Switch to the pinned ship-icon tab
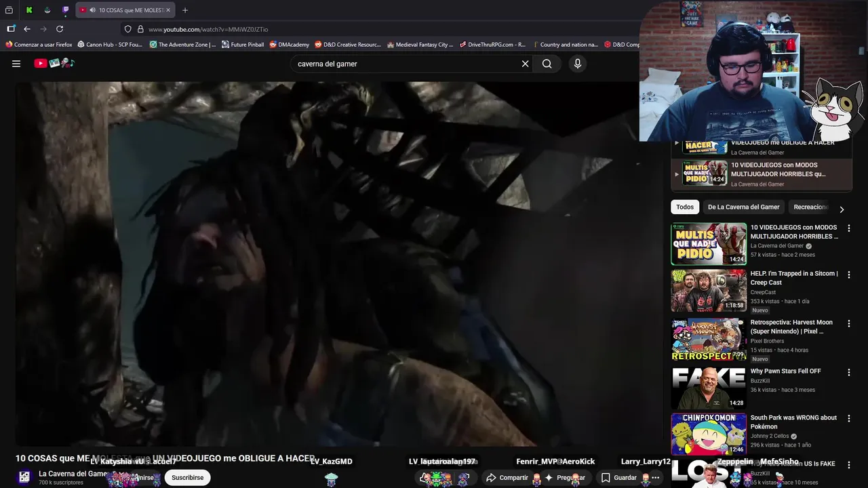The image size is (868, 488). (x=47, y=10)
